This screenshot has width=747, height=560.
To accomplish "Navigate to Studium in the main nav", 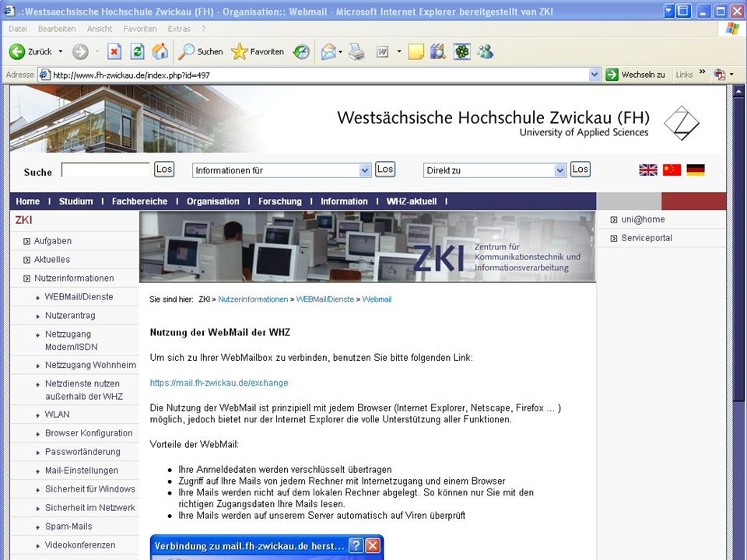I will 75,201.
